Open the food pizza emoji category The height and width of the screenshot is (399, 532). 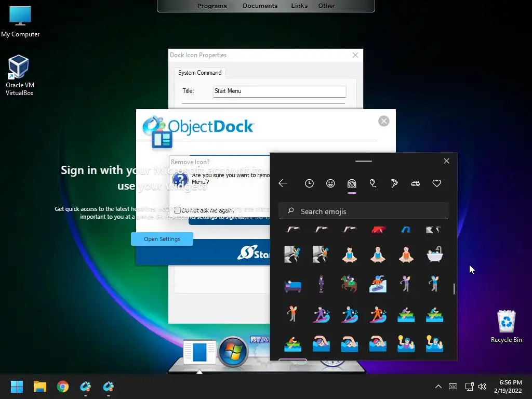394,183
